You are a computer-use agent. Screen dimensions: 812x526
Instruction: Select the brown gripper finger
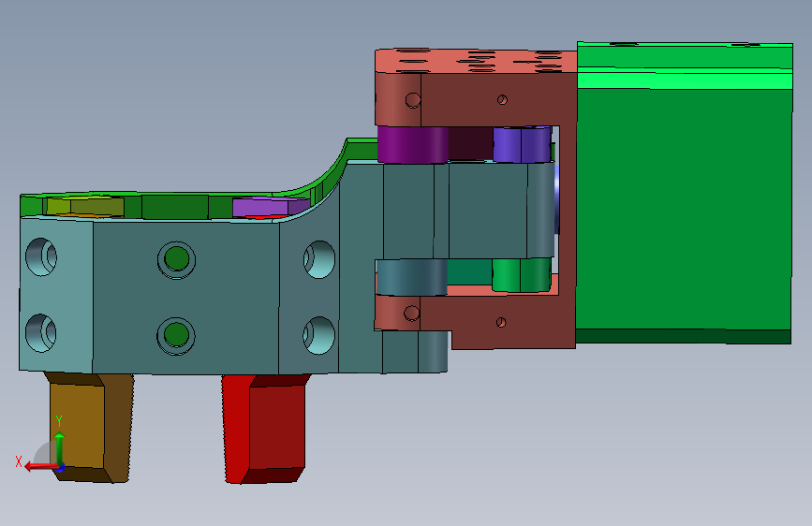(90, 427)
